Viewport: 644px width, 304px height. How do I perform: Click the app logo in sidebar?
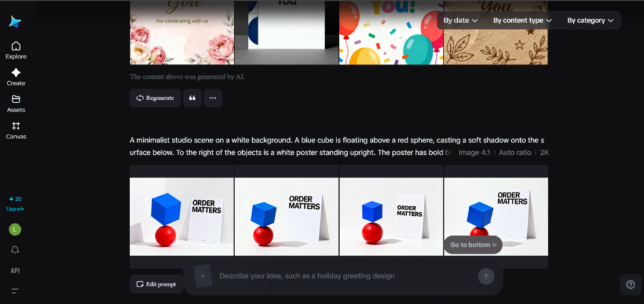coord(15,21)
